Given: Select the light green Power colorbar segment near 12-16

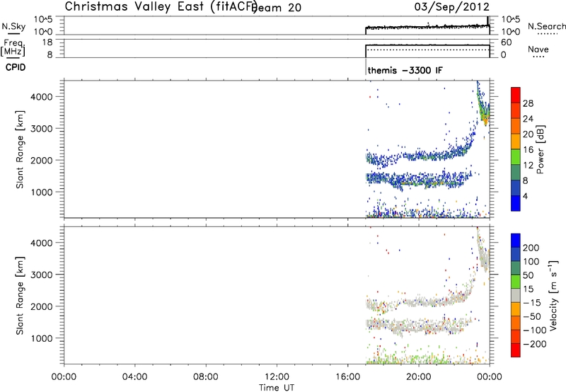Looking at the screenshot, I should coord(516,156).
